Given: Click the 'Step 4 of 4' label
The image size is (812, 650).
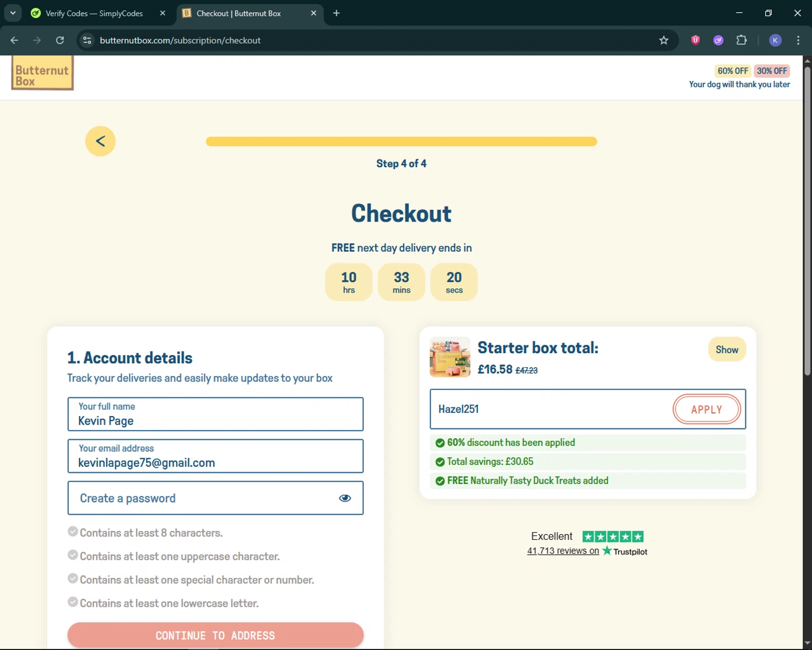Looking at the screenshot, I should click(x=401, y=164).
